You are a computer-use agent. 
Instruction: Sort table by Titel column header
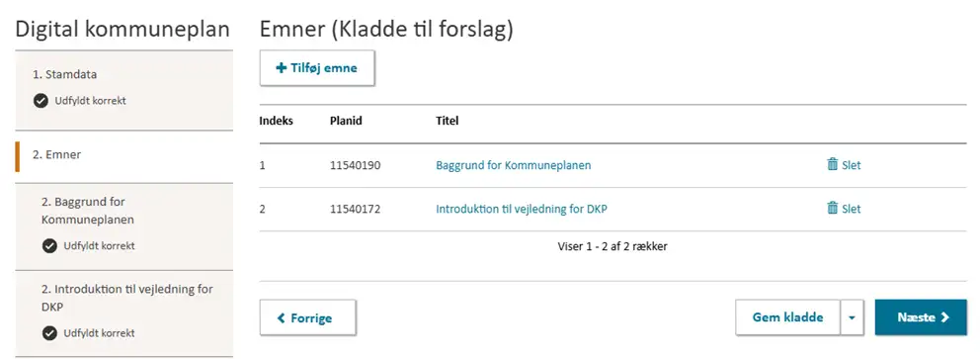click(x=447, y=121)
